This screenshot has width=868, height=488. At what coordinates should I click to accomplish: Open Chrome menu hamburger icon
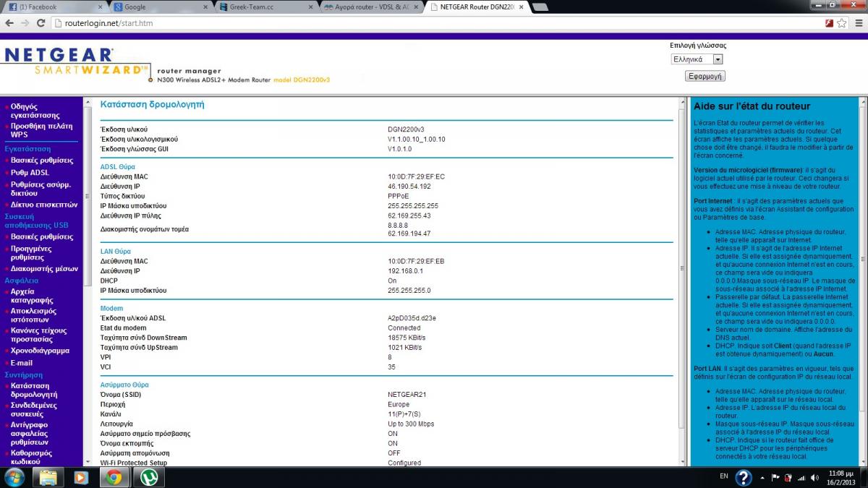(858, 23)
